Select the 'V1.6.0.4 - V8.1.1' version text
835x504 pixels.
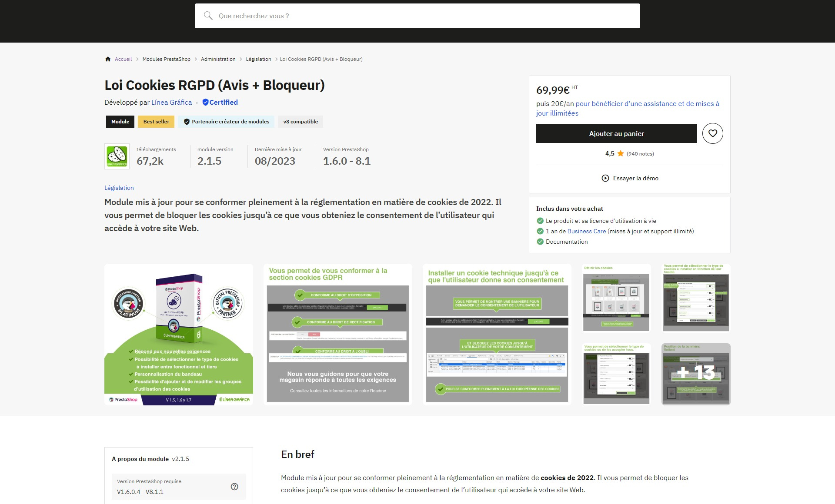[140, 492]
